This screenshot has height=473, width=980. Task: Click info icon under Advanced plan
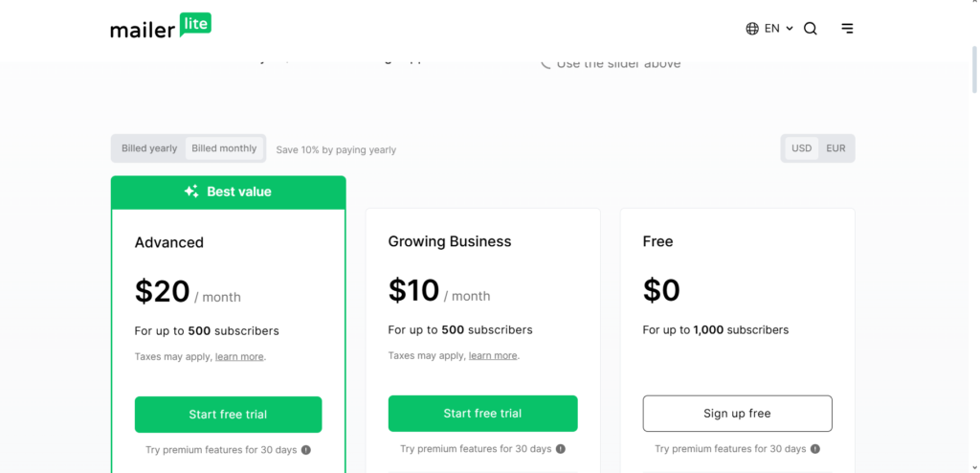[x=306, y=450]
